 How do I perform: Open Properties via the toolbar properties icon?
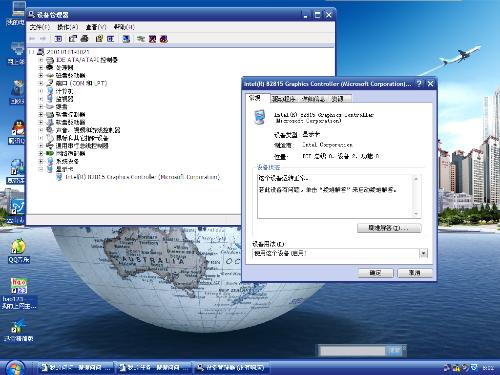73,39
